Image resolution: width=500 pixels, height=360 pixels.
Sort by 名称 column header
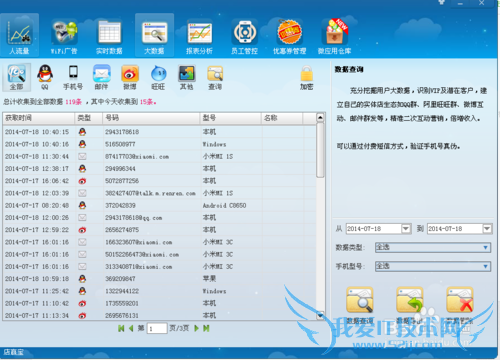tap(282, 118)
